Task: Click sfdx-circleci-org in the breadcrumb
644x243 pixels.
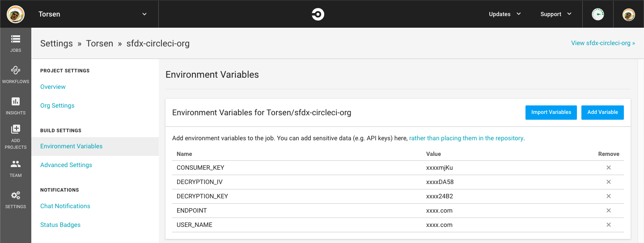Action: [158, 44]
